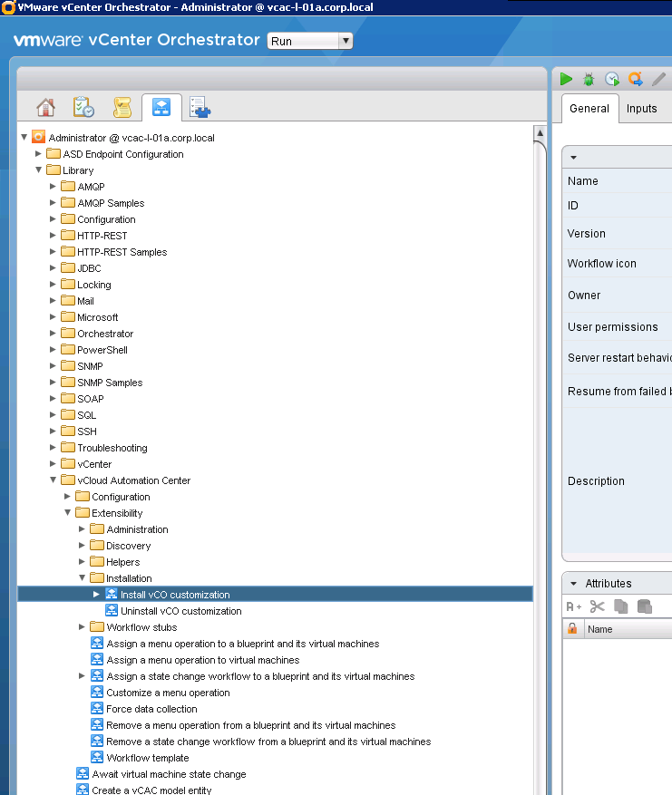The width and height of the screenshot is (672, 795).
Task: Collapse the Library folder
Action: (x=39, y=170)
